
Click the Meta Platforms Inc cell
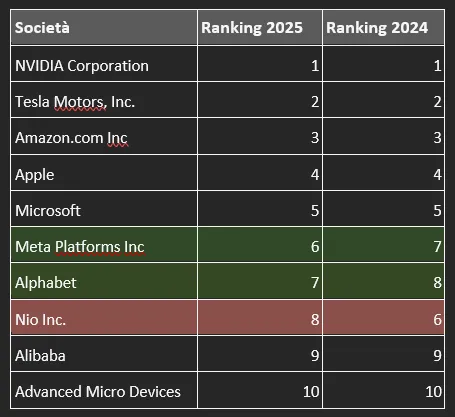(104, 245)
